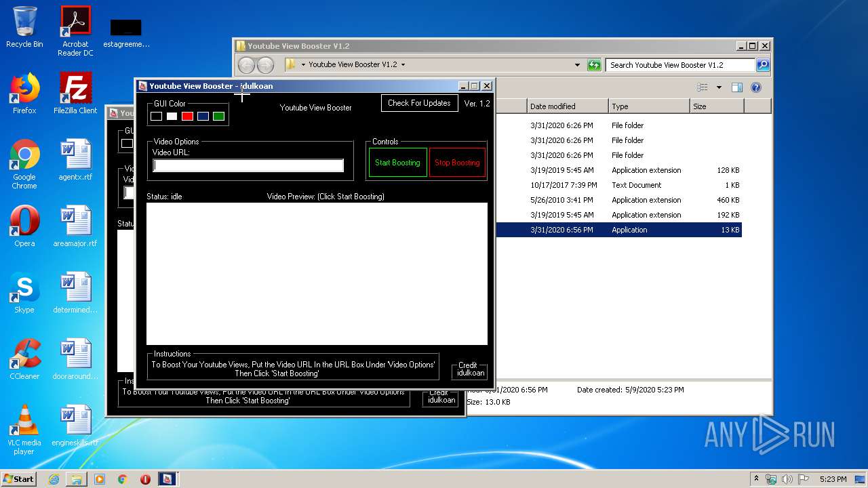Click the Stop Boosting button
This screenshot has width=868, height=488.
click(457, 163)
